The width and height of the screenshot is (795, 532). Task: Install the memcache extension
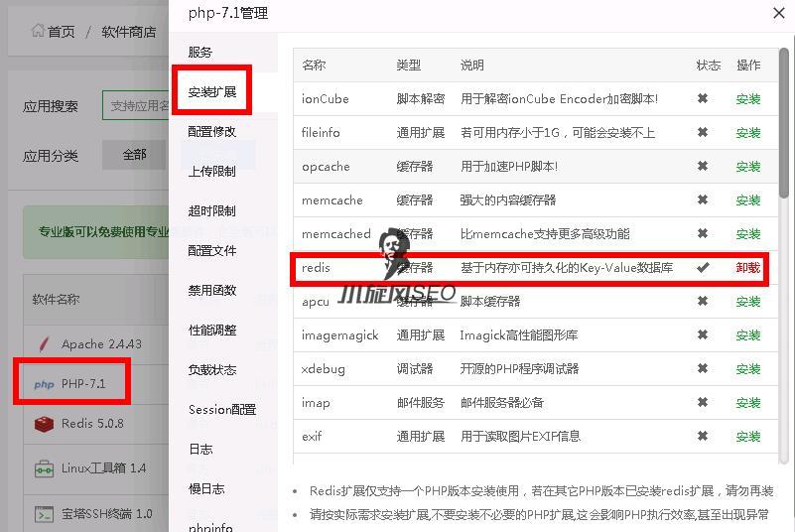tap(748, 200)
